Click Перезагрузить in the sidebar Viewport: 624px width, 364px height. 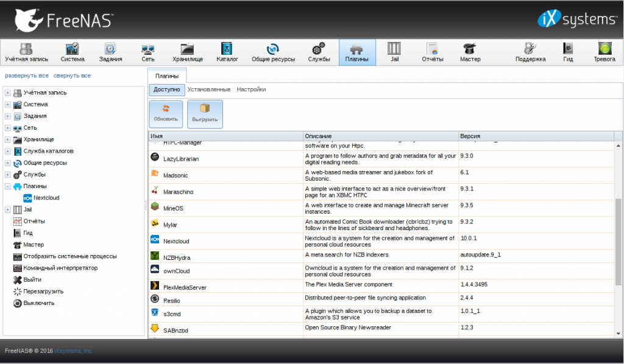(x=38, y=292)
